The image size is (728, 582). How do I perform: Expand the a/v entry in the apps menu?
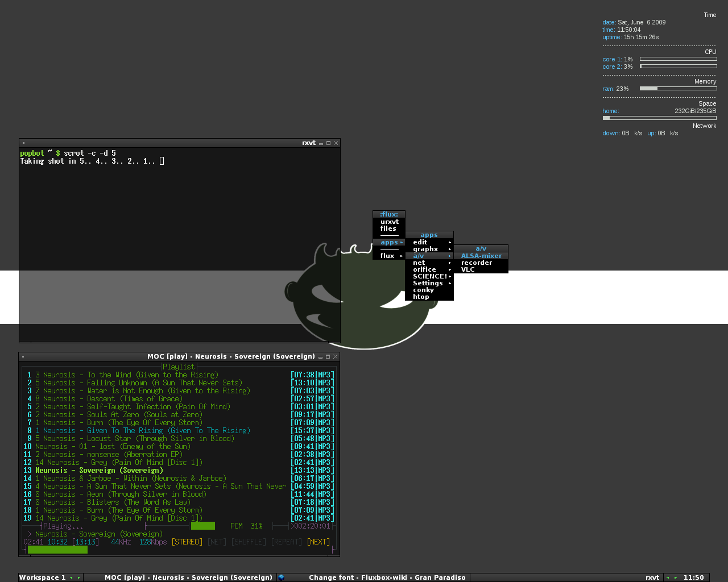[429, 256]
